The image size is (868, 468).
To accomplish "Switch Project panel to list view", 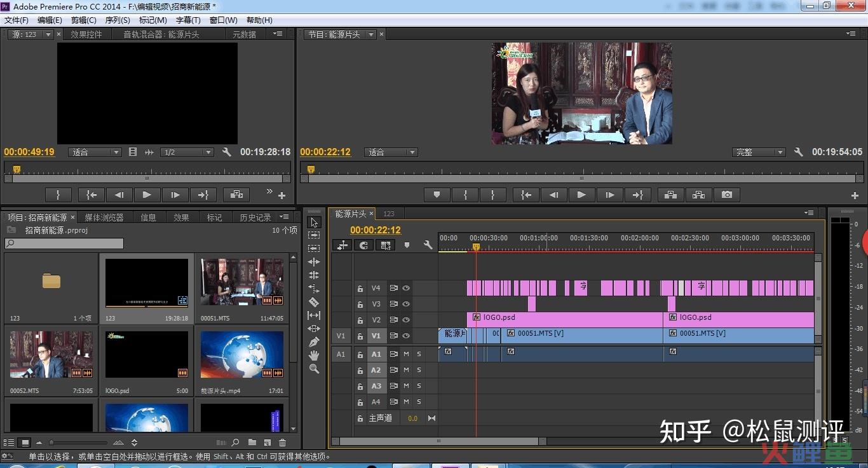I will (x=10, y=443).
